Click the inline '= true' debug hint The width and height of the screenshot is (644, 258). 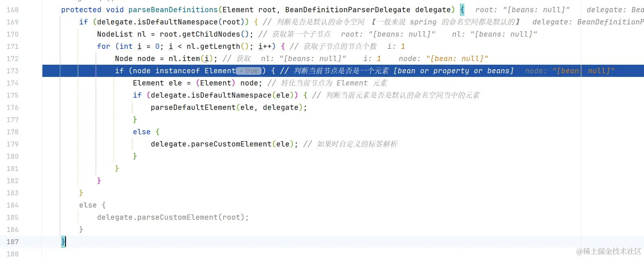pos(249,71)
